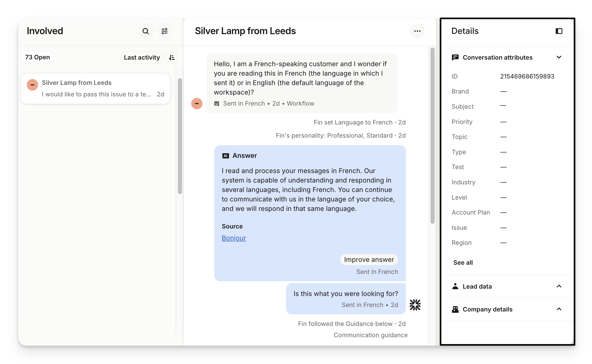The height and width of the screenshot is (364, 592).
Task: Toggle sort order icon next to Last activity
Action: point(172,58)
